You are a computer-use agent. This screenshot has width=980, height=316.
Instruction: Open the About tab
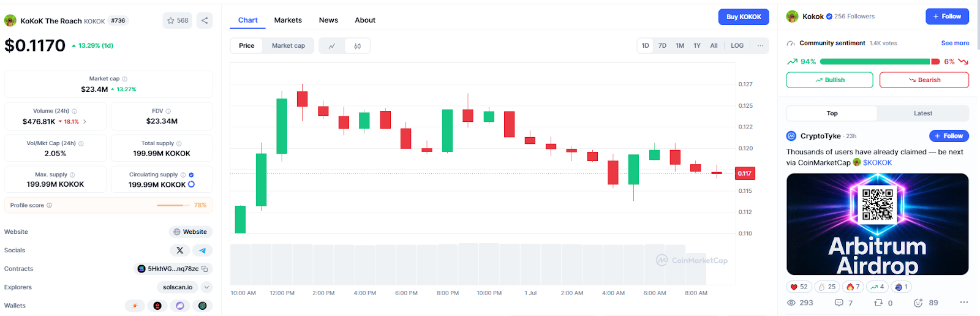pos(365,20)
